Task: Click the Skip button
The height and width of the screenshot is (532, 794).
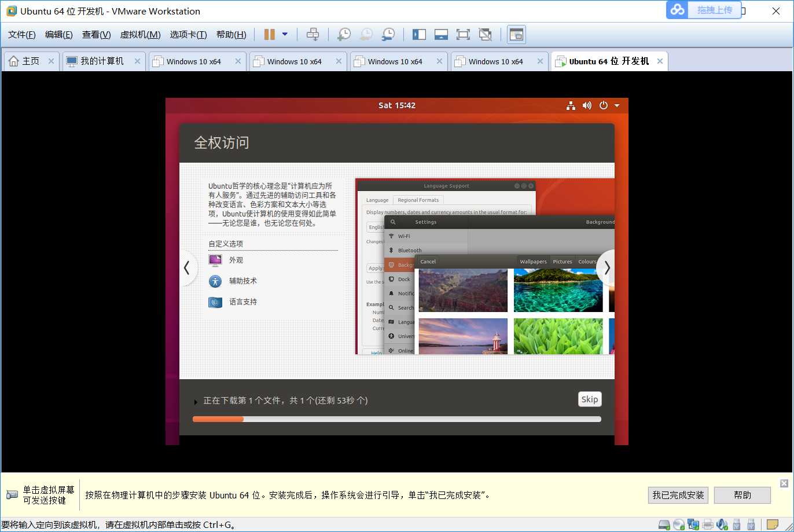Action: pyautogui.click(x=590, y=399)
